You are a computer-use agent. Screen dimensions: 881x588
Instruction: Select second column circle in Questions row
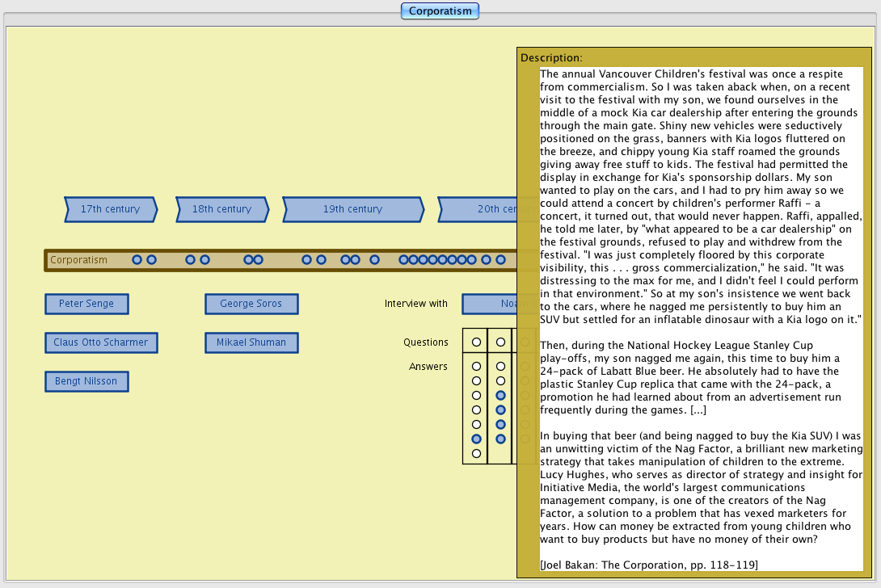pos(500,342)
